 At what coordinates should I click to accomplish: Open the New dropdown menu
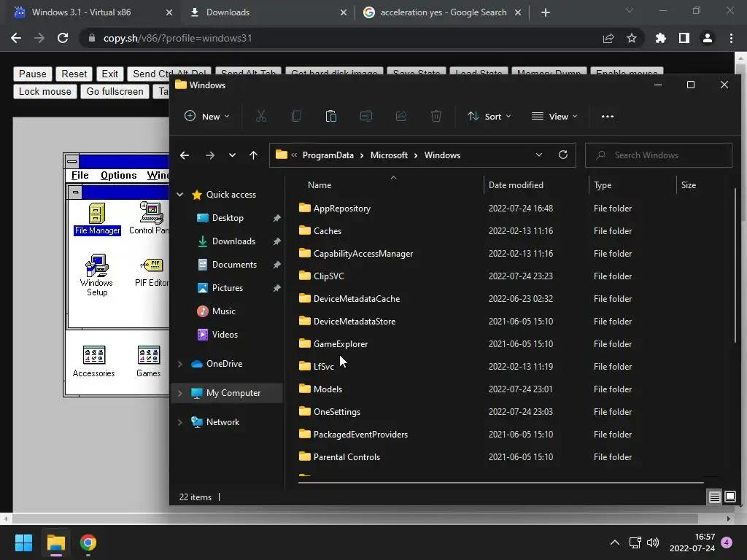coord(207,116)
